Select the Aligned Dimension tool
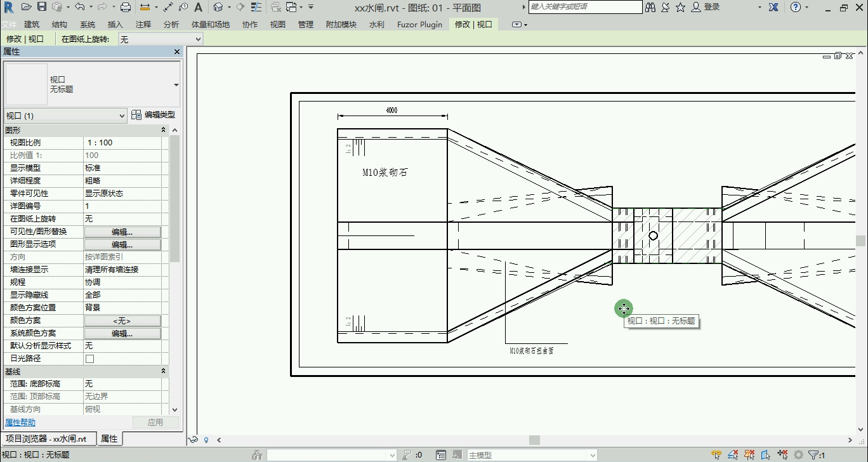This screenshot has width=868, height=462. 168,7
